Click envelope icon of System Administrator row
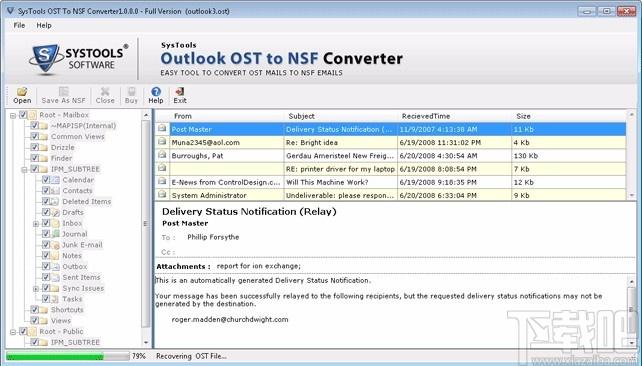This screenshot has height=366, width=642. tap(162, 194)
